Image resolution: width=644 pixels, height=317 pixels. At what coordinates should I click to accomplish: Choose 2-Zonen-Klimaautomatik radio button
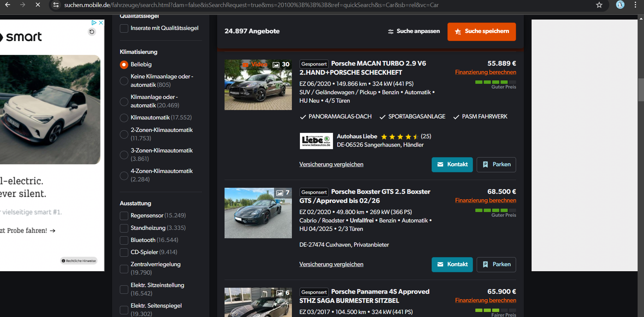coord(124,134)
